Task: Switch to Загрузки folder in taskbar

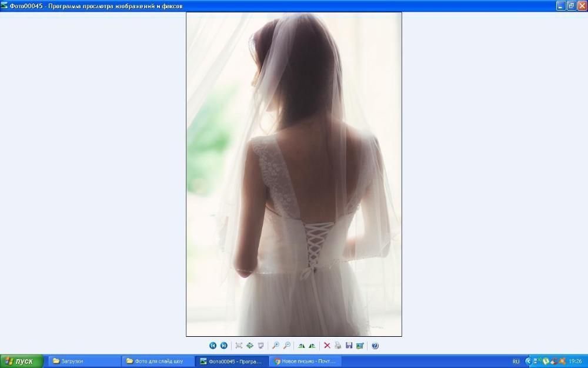Action: (84, 362)
